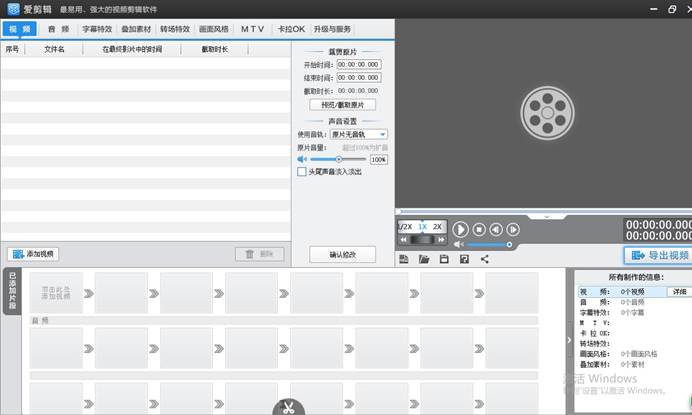Click the 原片音量 volume slider
Screen dimensions: 692x415
pos(338,159)
